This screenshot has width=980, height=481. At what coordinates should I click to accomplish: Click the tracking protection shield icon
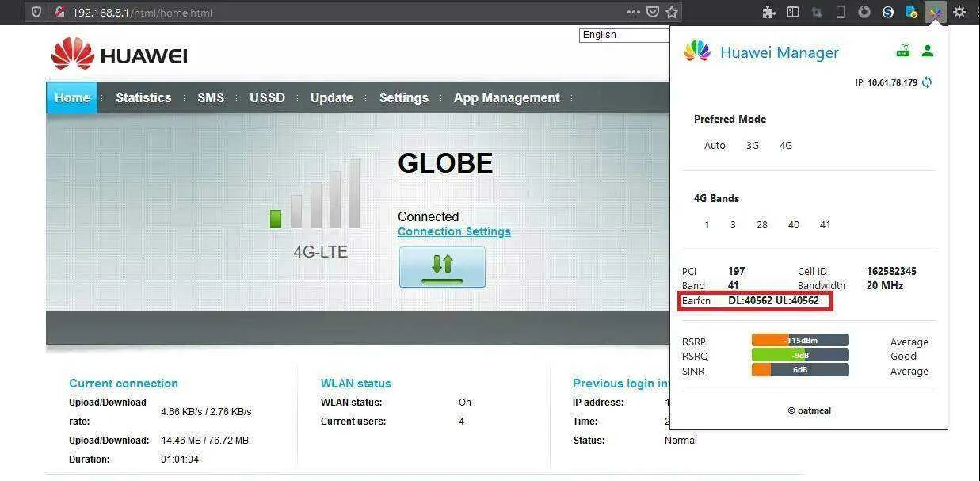pos(37,12)
